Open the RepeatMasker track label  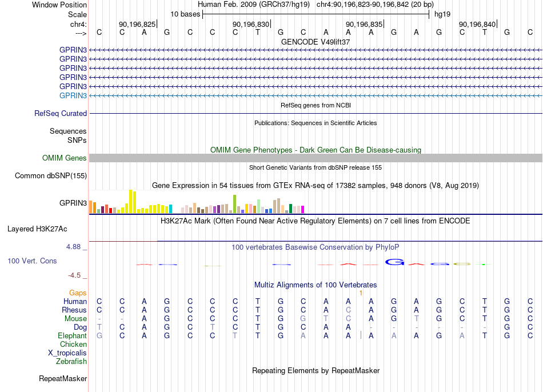63,378
